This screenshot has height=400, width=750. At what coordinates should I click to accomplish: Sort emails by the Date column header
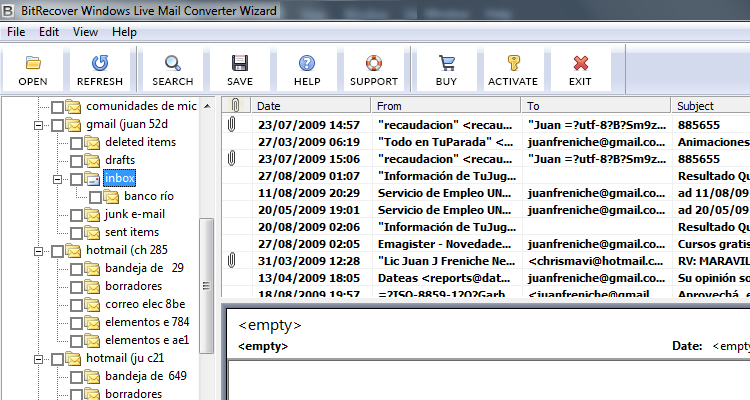pyautogui.click(x=311, y=105)
